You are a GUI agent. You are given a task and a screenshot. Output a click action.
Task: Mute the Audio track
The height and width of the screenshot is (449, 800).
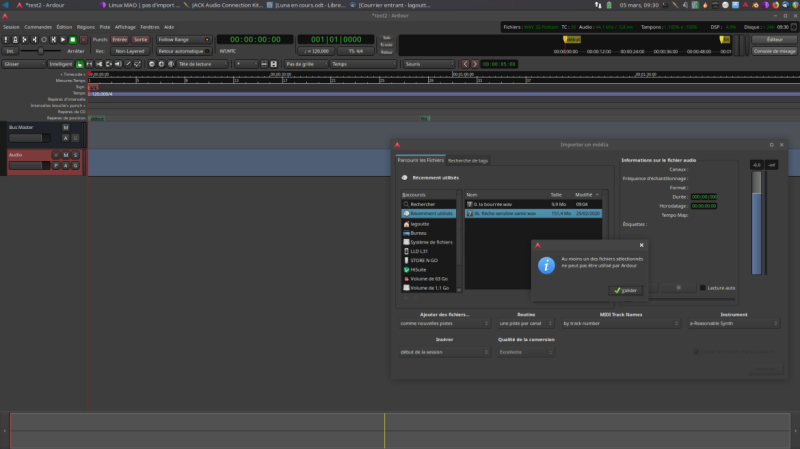coord(65,155)
